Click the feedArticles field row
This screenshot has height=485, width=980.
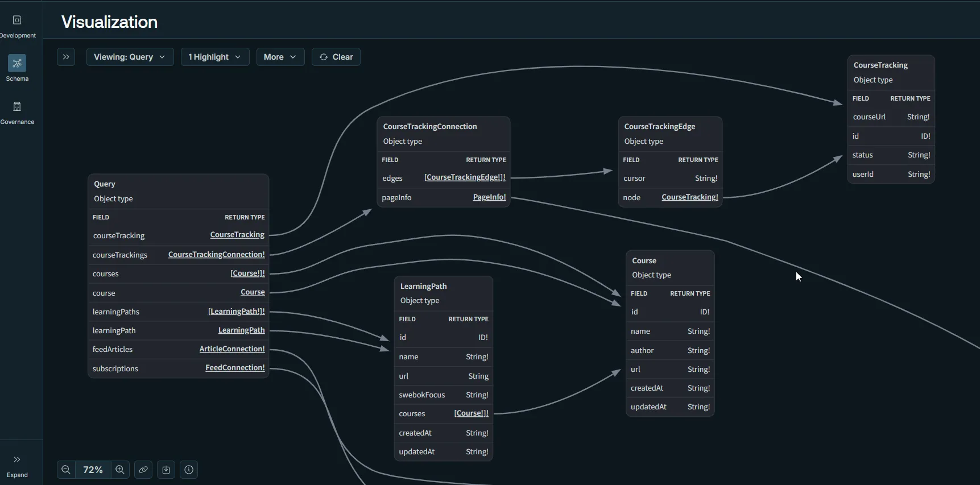[x=178, y=349]
